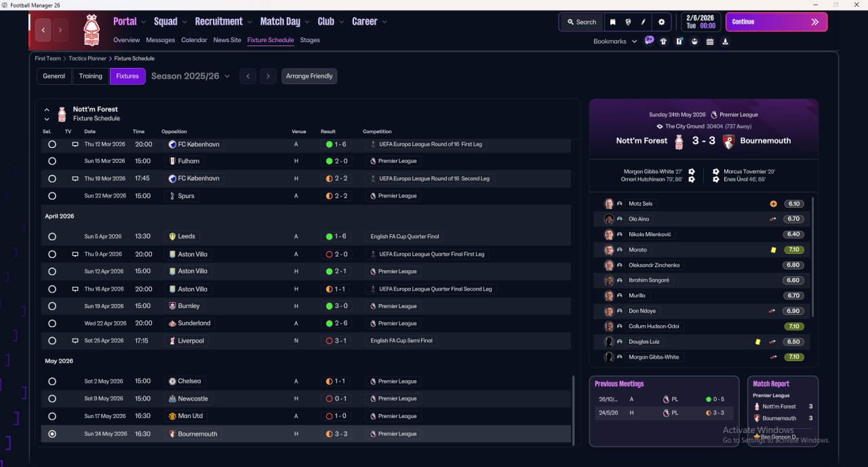Click the First Team breadcrumb link
The image size is (868, 467).
pos(48,58)
